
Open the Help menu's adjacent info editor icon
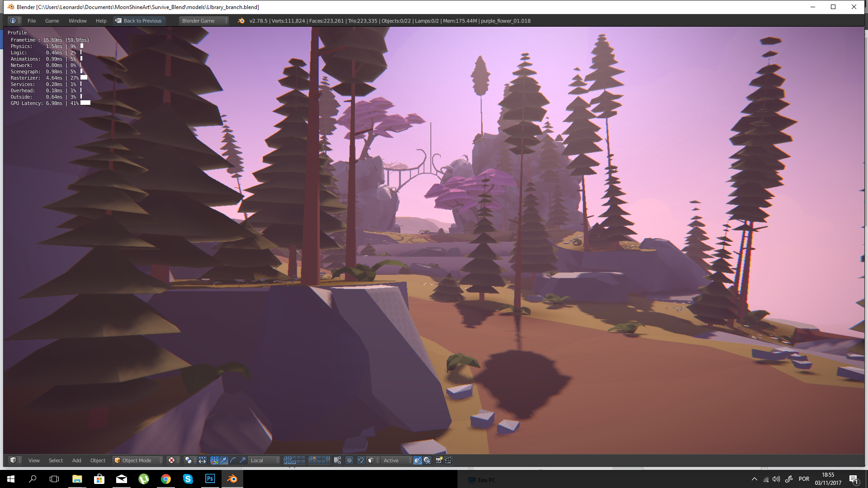tap(14, 20)
